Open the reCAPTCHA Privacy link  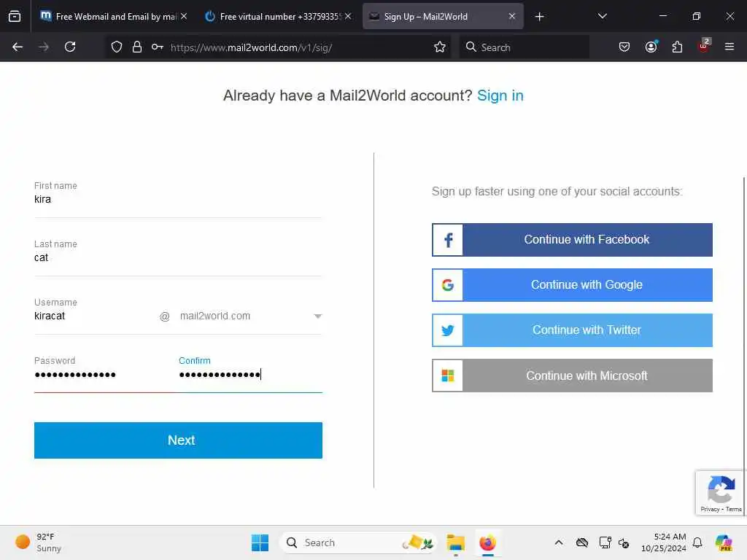click(x=709, y=509)
